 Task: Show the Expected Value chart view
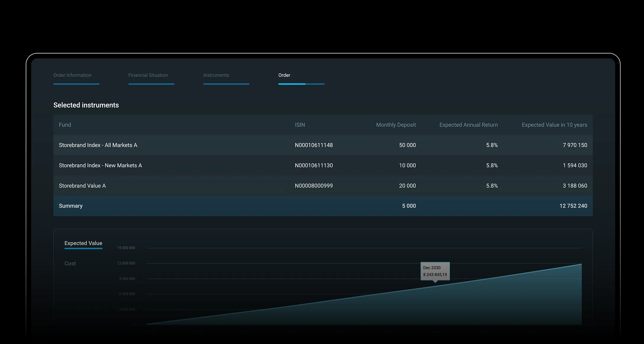[83, 243]
